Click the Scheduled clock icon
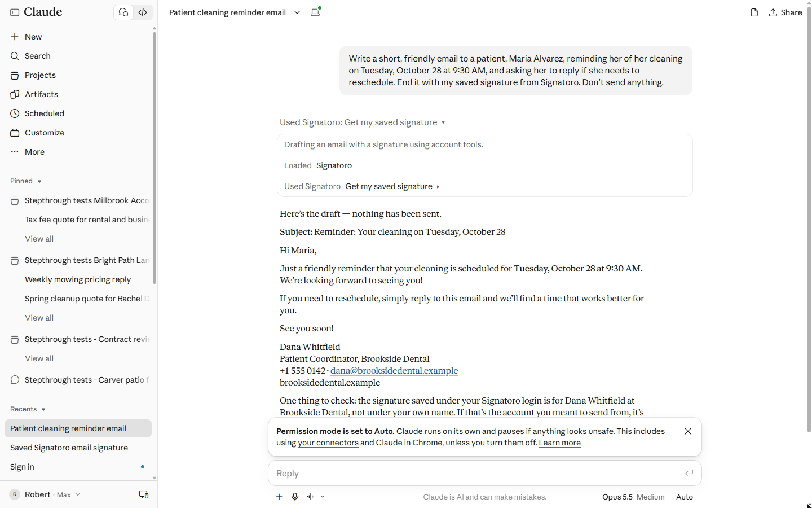 click(x=15, y=113)
